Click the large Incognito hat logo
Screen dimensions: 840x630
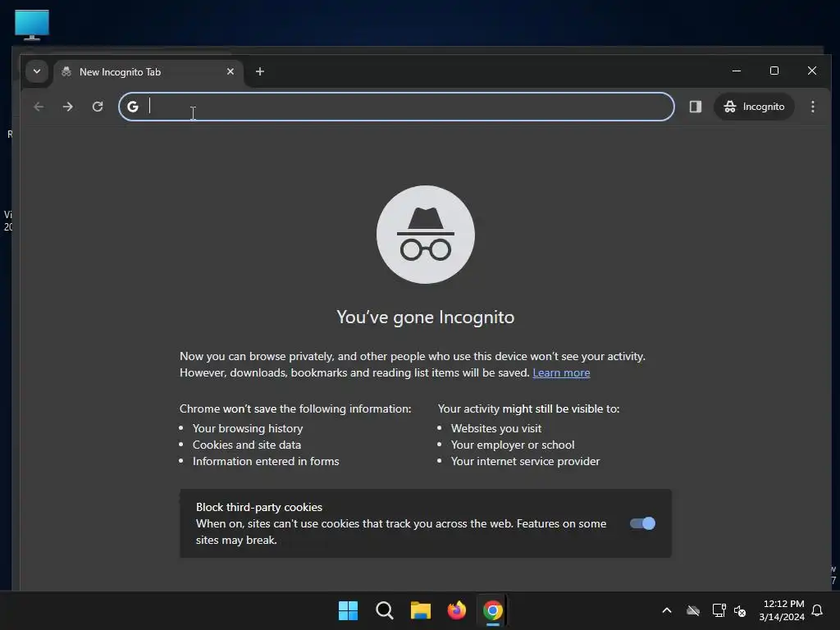[426, 234]
